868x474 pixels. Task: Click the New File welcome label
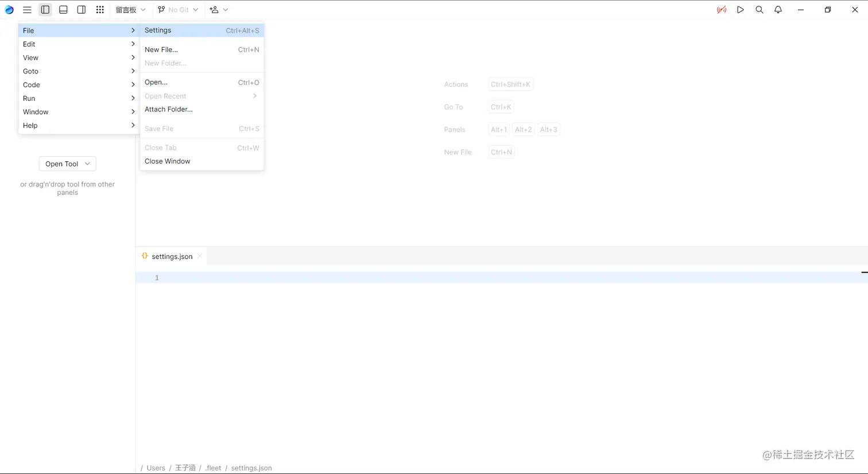458,152
